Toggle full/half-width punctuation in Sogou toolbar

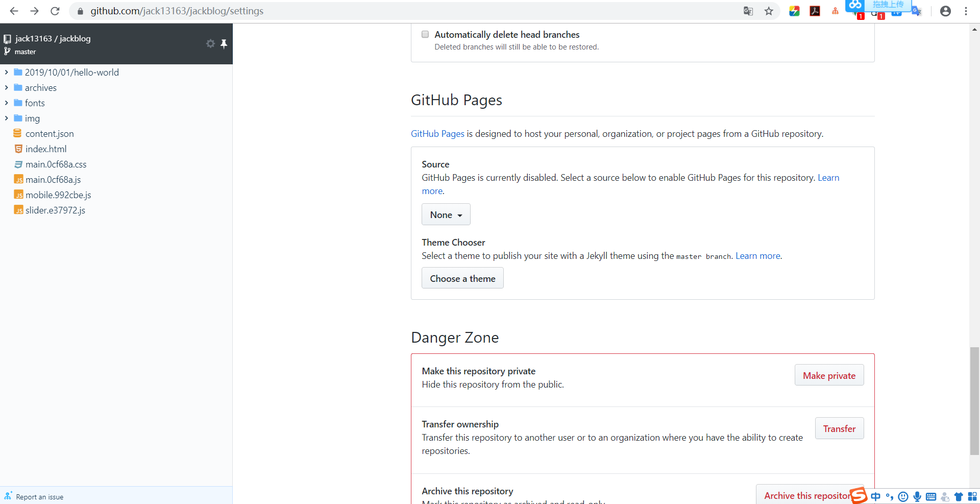click(x=890, y=496)
